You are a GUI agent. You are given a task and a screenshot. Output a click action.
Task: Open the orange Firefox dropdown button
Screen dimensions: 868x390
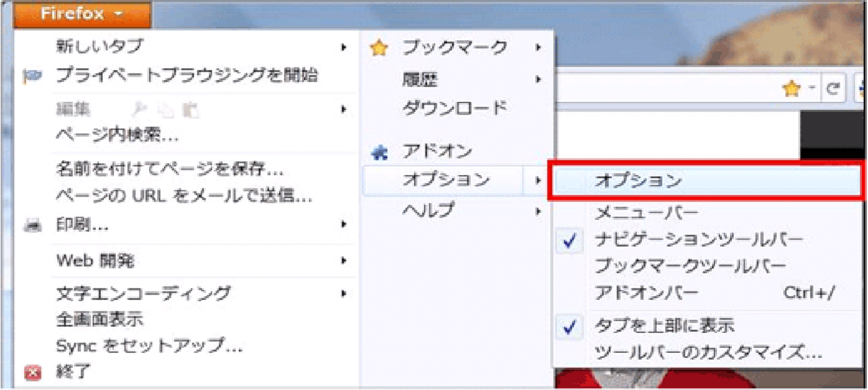82,14
